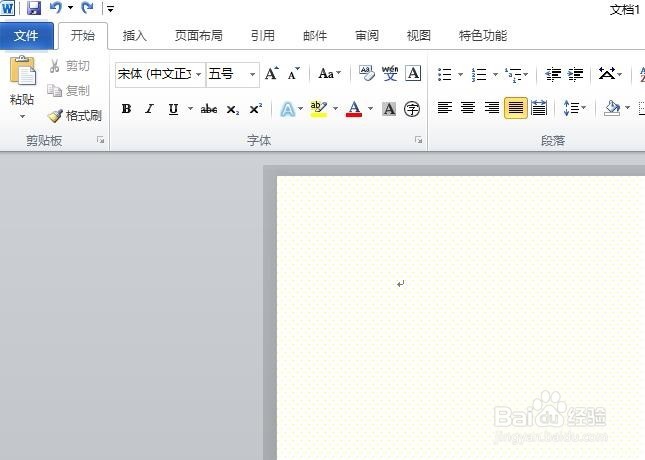The height and width of the screenshot is (460, 645).
Task: Click the distributed alignment icon
Action: pyautogui.click(x=539, y=108)
